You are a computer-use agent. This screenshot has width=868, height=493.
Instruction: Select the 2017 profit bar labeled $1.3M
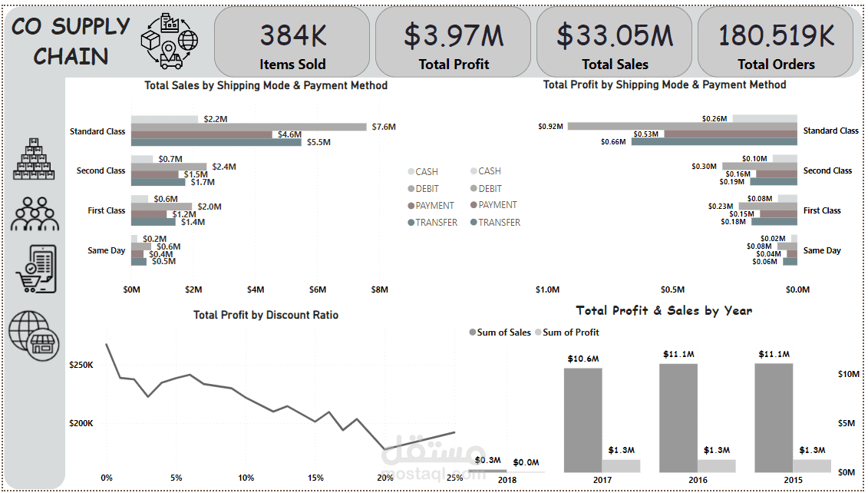click(x=621, y=466)
